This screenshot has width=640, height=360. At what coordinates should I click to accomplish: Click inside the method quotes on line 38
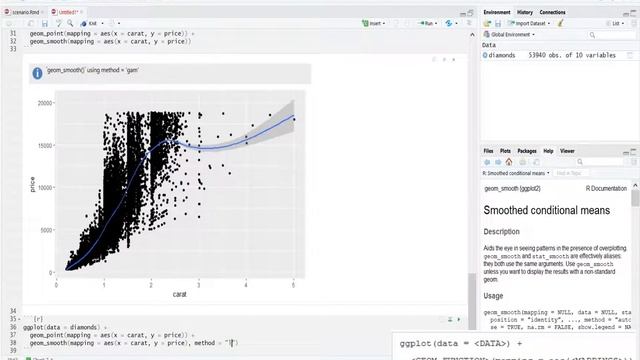coord(231,343)
